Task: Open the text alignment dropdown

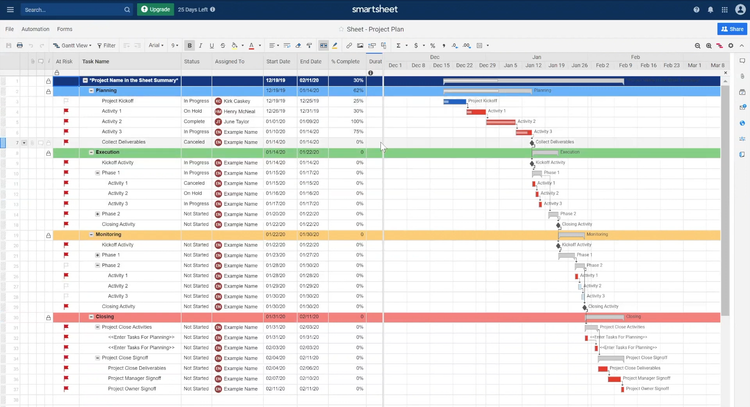Action: (273, 45)
